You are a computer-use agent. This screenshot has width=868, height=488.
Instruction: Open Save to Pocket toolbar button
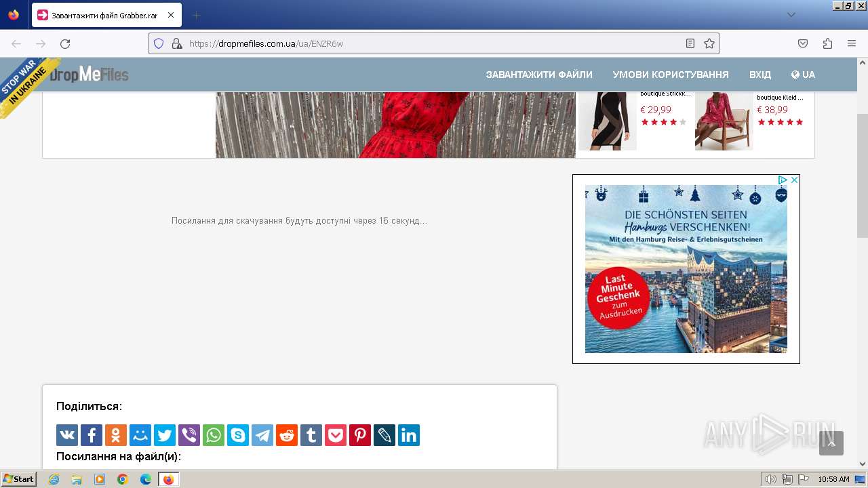point(803,43)
